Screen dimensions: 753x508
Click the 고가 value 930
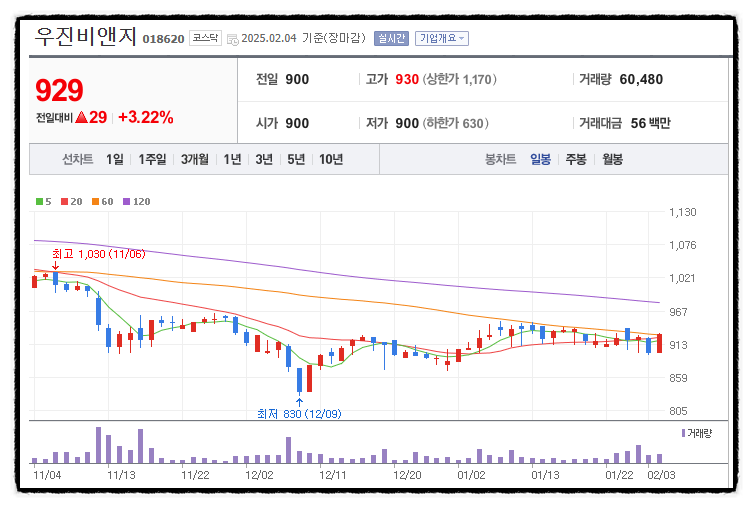click(407, 79)
